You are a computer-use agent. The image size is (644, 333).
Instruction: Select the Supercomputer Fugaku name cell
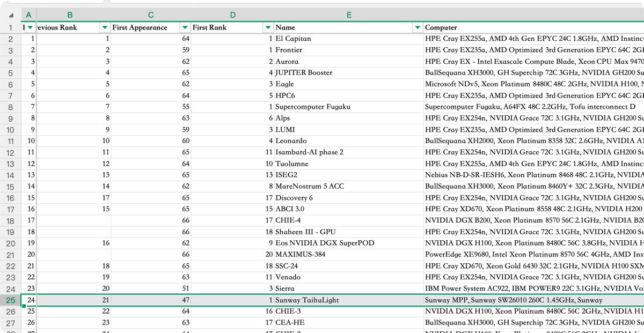[349, 107]
